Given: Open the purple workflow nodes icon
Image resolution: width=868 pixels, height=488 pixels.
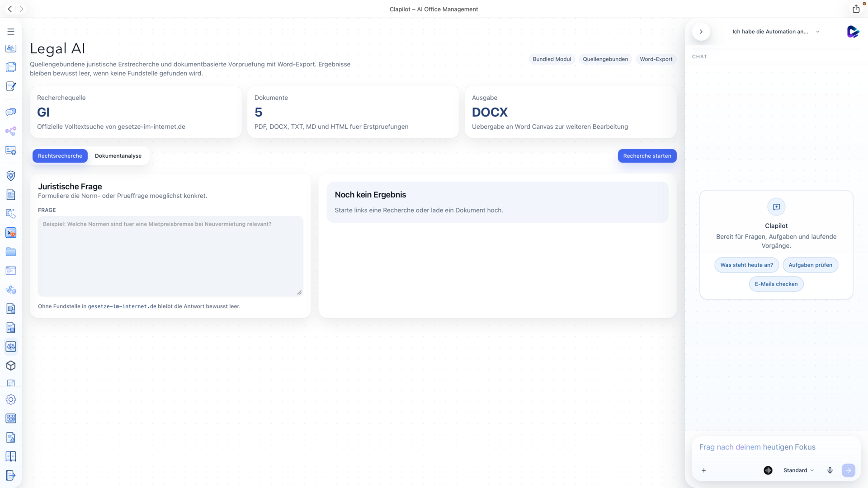Looking at the screenshot, I should pos(11,131).
